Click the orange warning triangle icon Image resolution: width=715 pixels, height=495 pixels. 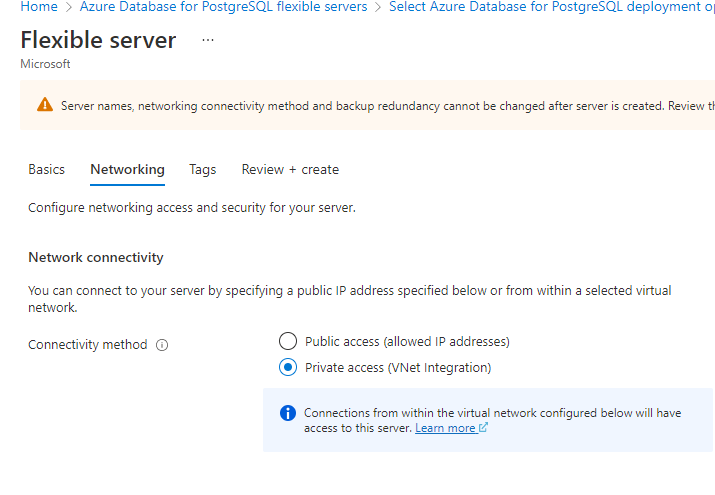(45, 104)
